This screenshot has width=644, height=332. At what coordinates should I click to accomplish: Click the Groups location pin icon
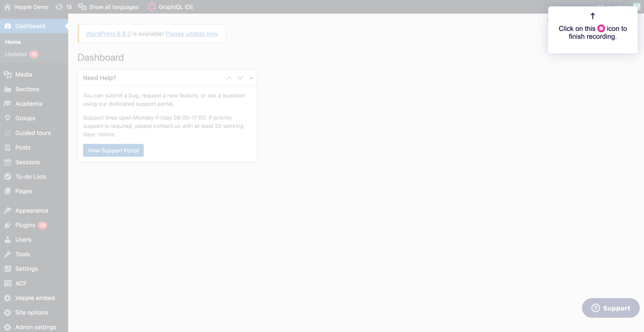pyautogui.click(x=8, y=118)
